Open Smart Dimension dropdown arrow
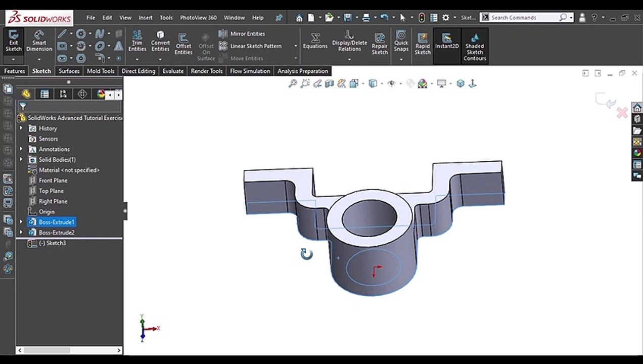The height and width of the screenshot is (364, 643). coord(39,60)
